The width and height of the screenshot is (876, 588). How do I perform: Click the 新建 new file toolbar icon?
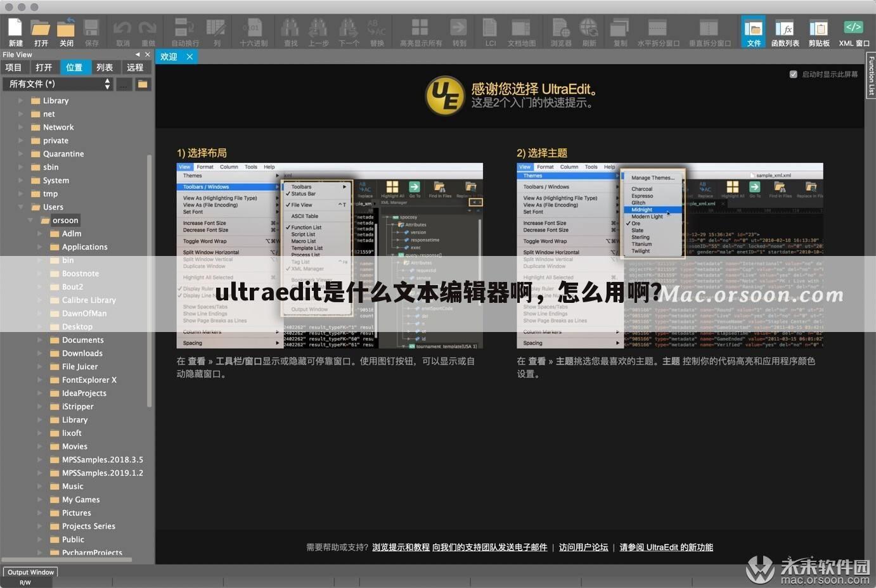pyautogui.click(x=15, y=32)
